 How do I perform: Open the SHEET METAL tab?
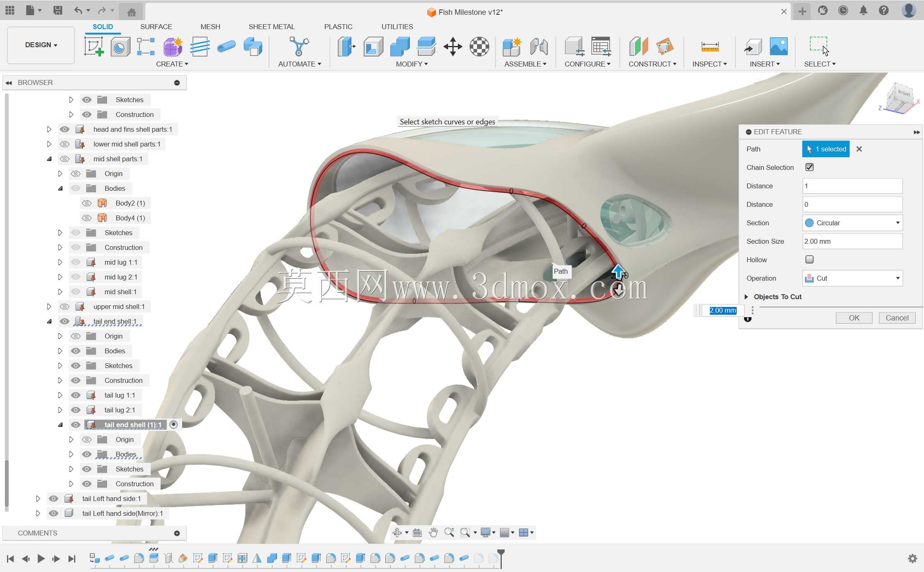pos(272,27)
